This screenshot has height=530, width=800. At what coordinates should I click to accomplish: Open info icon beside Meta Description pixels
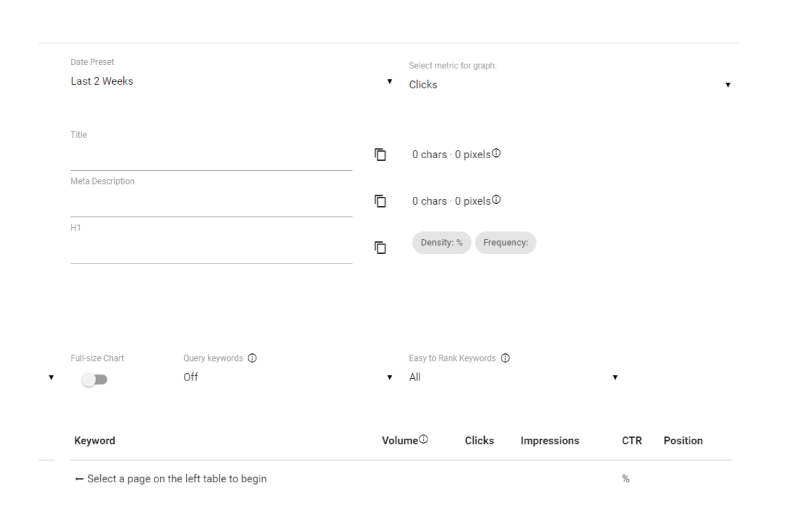(496, 199)
